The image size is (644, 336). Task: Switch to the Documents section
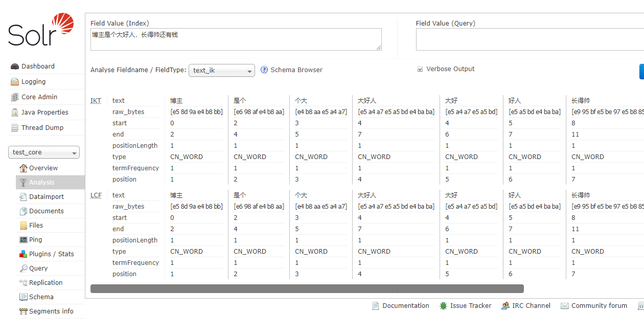tap(47, 211)
